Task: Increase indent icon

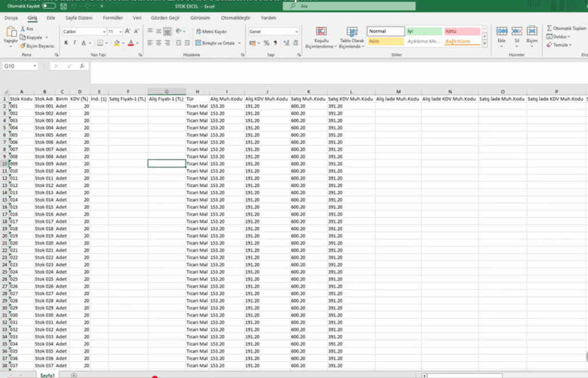Action: 187,43
